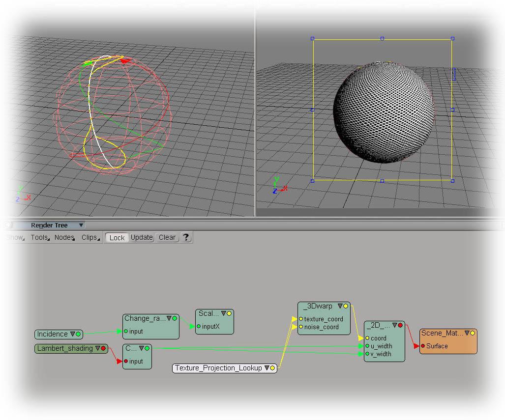The height and width of the screenshot is (420, 505).
Task: Click the Update button
Action: (142, 237)
